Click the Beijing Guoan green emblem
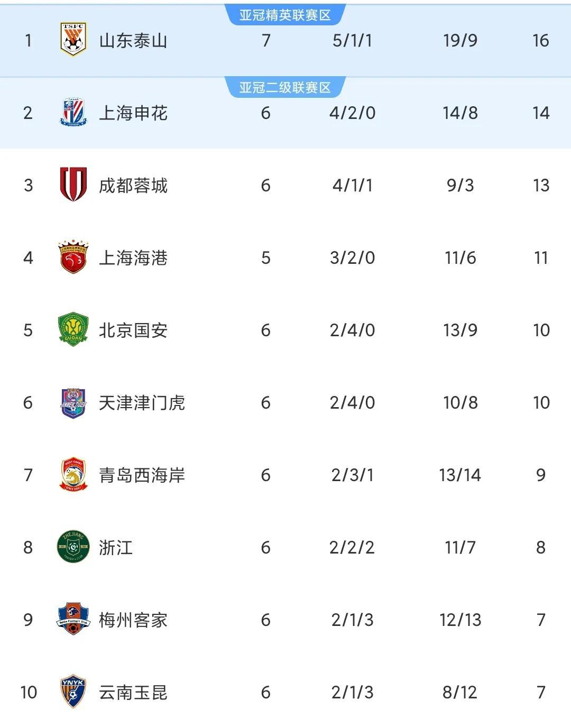This screenshot has height=728, width=571. click(73, 329)
